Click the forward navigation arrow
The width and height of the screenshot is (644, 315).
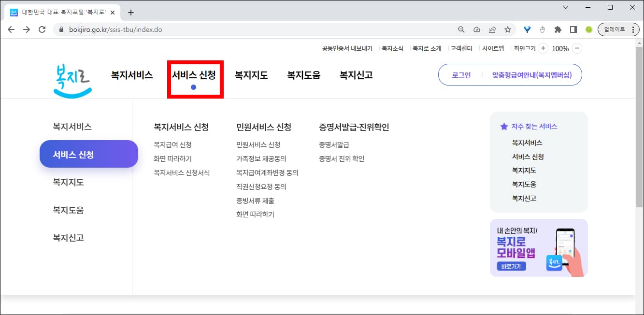27,29
